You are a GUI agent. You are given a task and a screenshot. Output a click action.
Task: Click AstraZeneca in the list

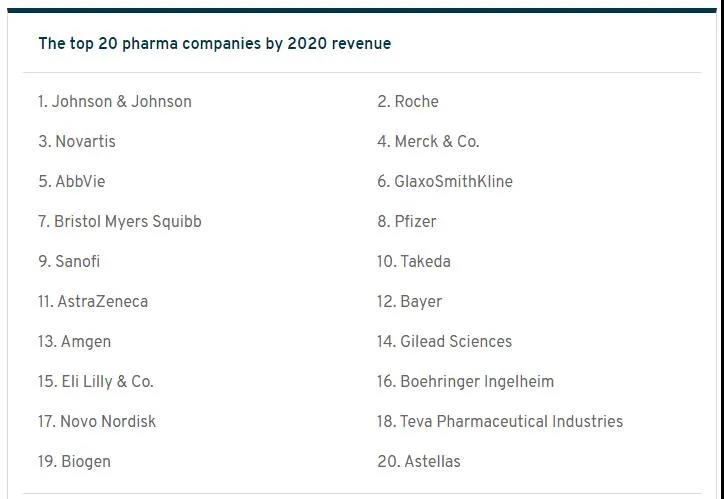(93, 301)
